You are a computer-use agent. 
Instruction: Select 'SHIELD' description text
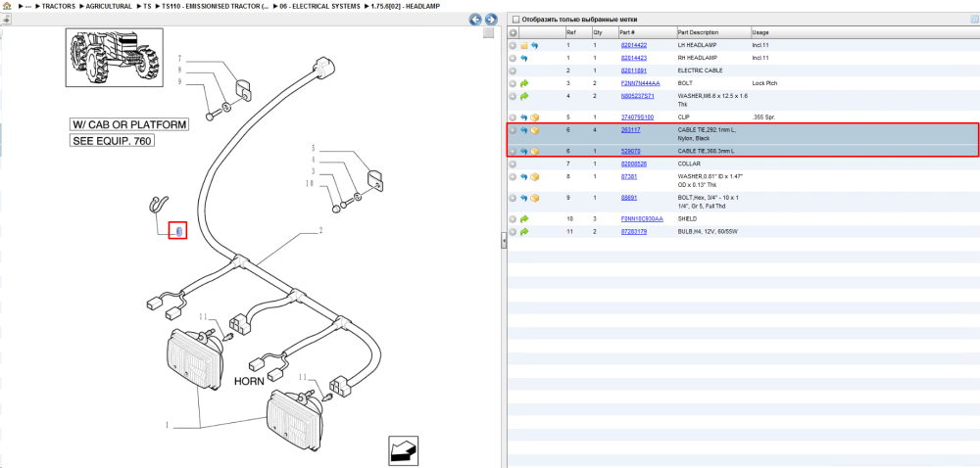(688, 219)
